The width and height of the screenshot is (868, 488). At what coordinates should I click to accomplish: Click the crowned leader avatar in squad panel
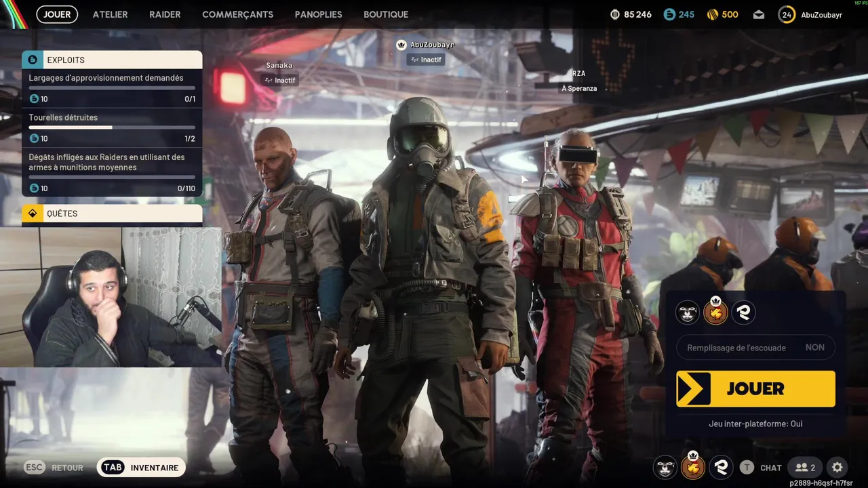715,311
